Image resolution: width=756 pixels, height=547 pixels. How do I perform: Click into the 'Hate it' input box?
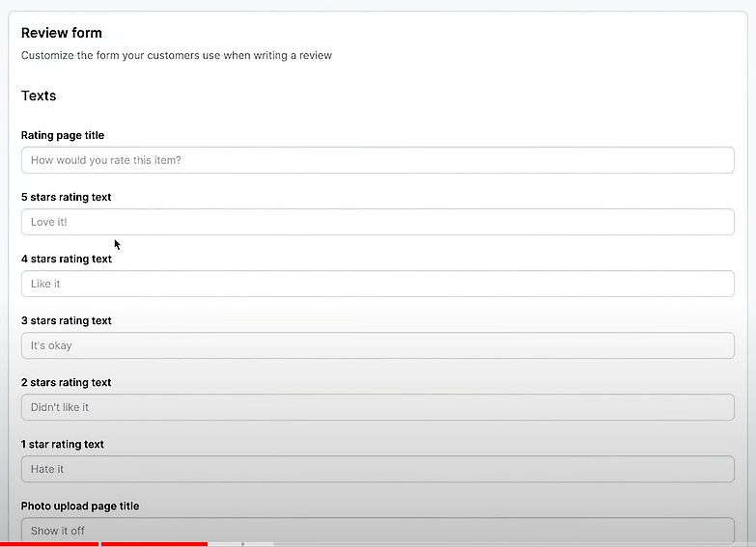(378, 469)
